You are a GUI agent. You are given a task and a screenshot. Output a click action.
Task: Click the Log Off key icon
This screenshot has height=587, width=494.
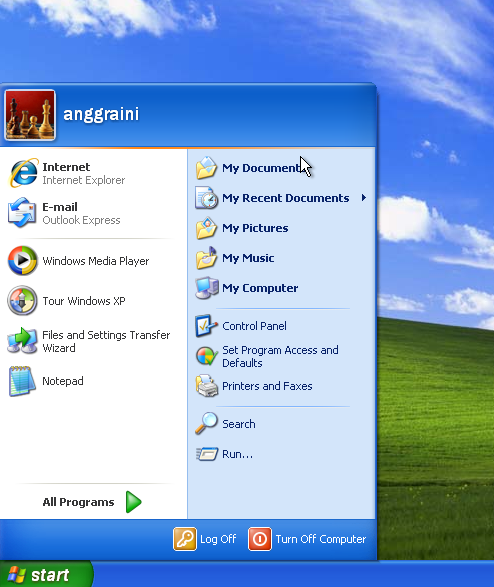coord(185,539)
